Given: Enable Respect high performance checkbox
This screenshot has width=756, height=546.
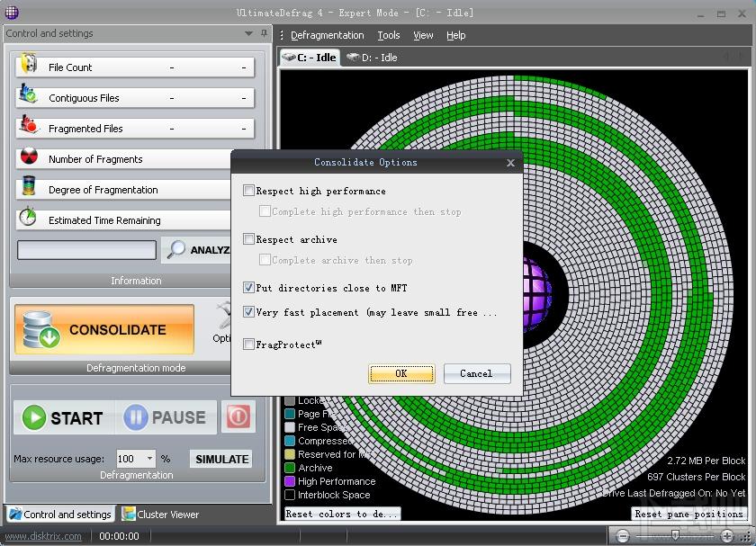Looking at the screenshot, I should pyautogui.click(x=248, y=191).
